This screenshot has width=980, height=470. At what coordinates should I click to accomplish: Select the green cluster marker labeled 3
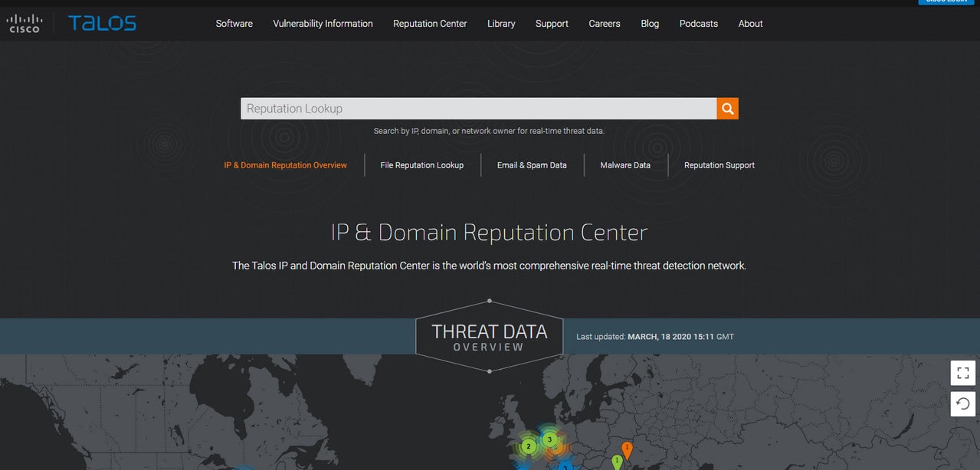pyautogui.click(x=549, y=439)
